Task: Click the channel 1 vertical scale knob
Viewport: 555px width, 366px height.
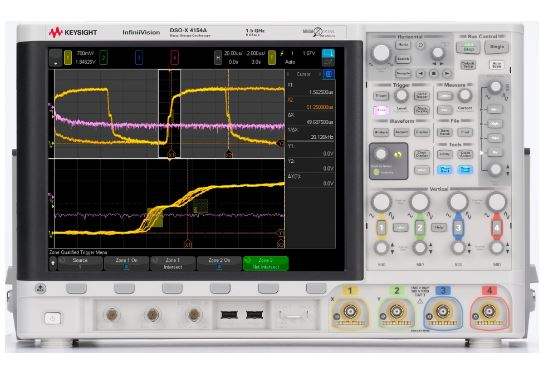Action: 381,202
